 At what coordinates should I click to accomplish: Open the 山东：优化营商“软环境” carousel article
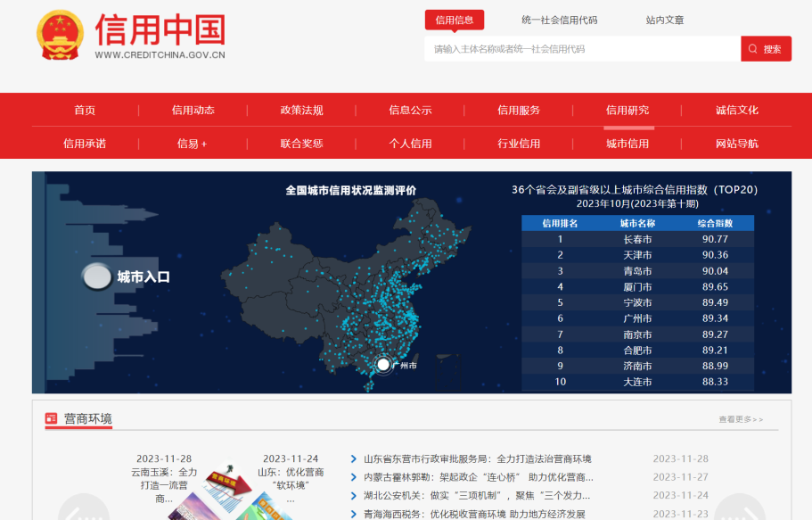291,478
